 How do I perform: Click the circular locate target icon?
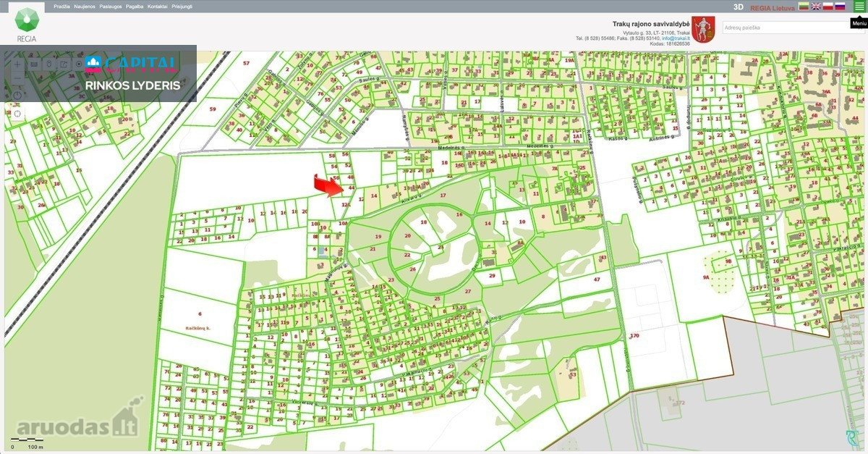79,64
